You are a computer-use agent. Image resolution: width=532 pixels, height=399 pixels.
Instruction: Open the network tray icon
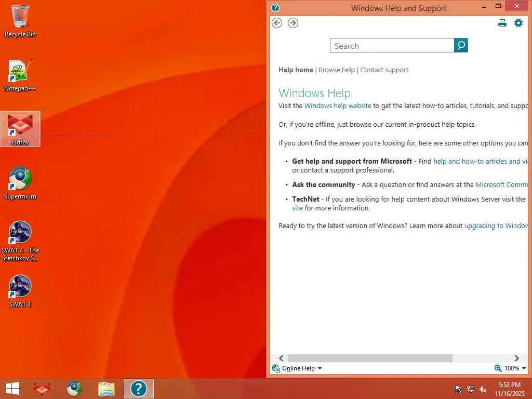pos(471,389)
